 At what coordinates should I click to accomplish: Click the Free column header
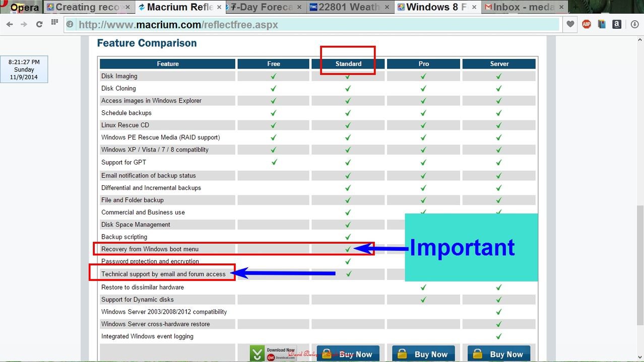pos(274,64)
